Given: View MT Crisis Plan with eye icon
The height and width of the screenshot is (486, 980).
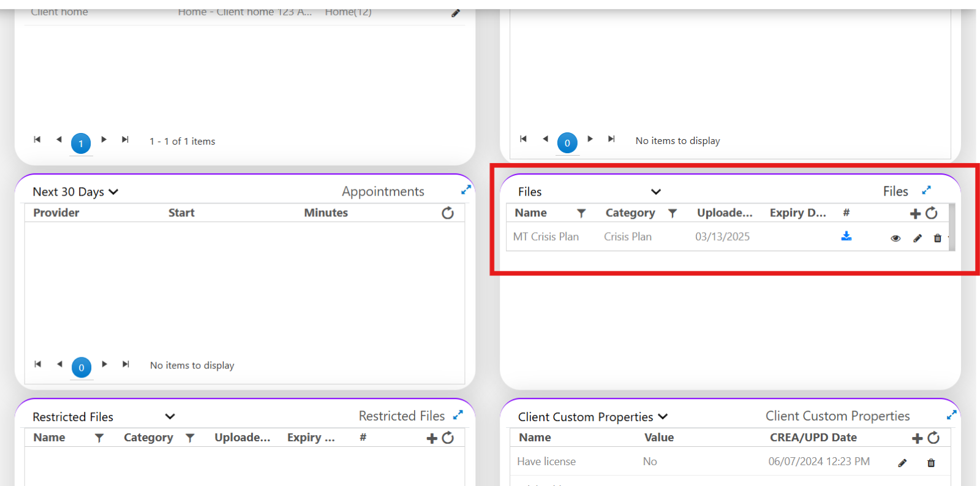Looking at the screenshot, I should (895, 238).
